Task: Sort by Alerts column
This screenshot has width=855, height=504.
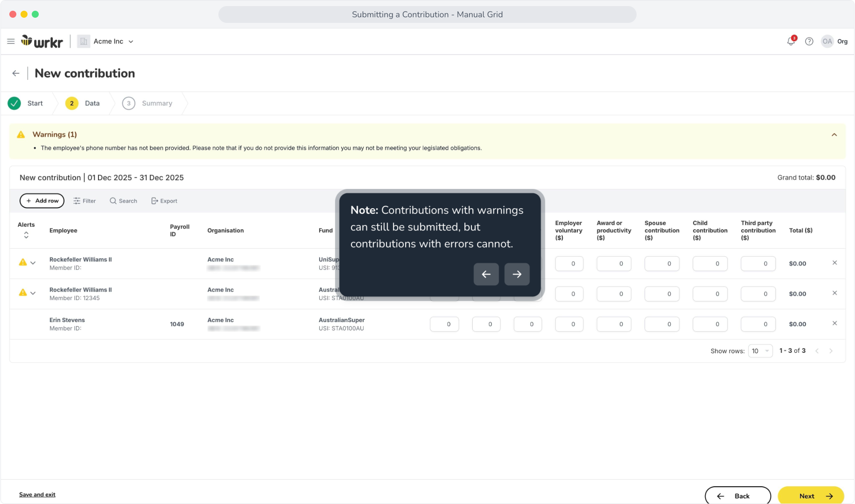Action: (26, 235)
